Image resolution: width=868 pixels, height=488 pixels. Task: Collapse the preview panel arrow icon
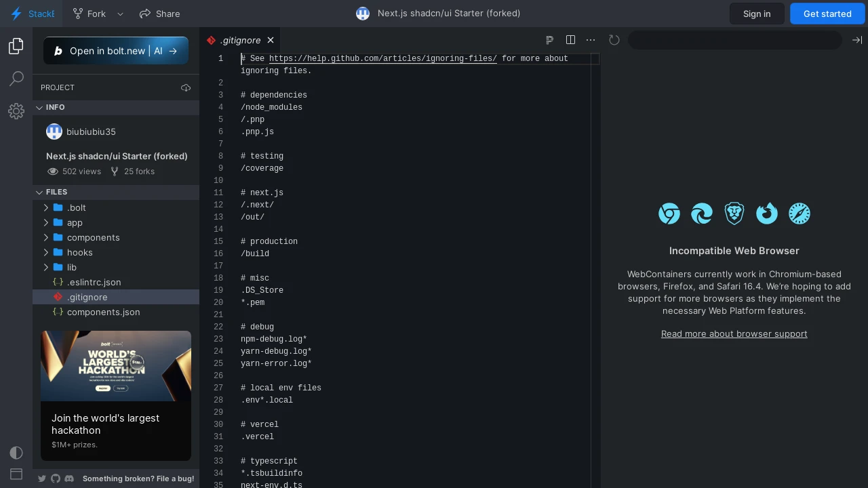tap(857, 40)
